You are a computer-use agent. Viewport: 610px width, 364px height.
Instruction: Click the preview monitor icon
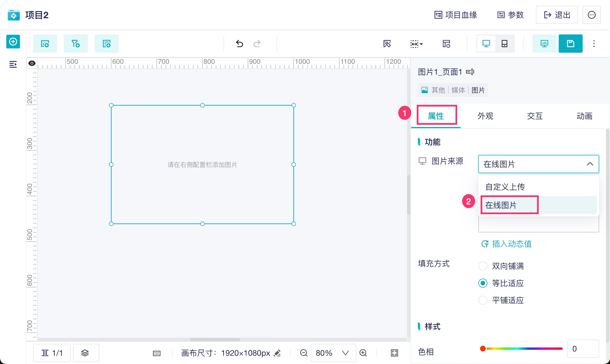click(544, 44)
